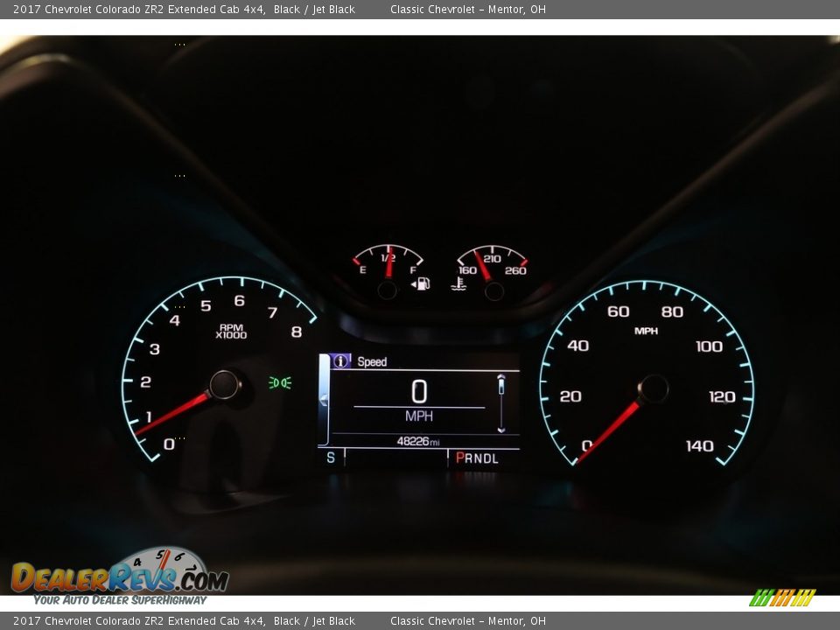Click the "1" mark on the tachometer

149,416
